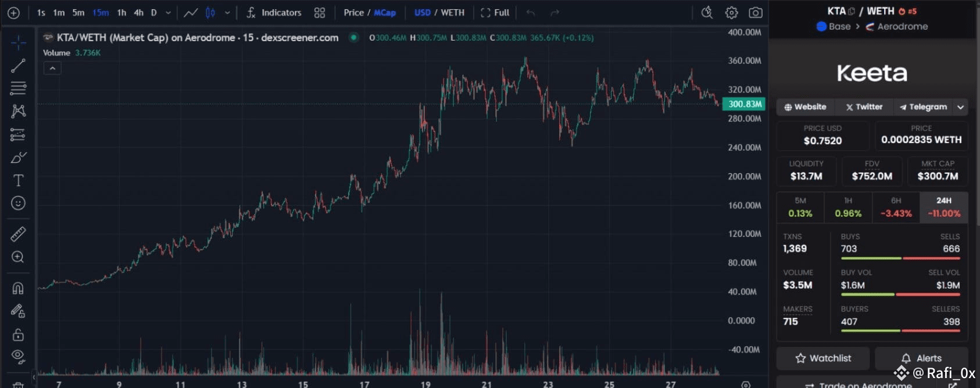
Task: Open chart settings gear
Action: coord(732,13)
